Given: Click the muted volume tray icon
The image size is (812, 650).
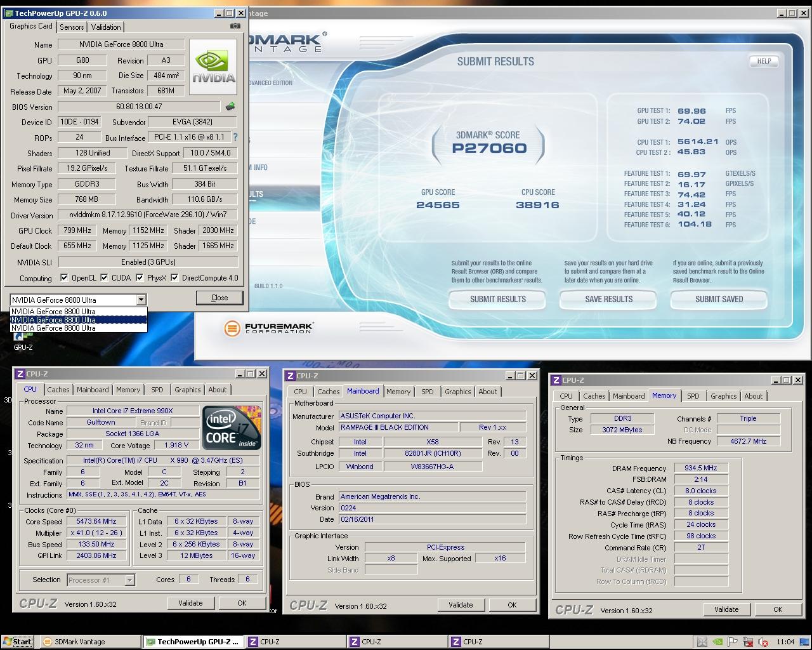Looking at the screenshot, I should (x=763, y=642).
